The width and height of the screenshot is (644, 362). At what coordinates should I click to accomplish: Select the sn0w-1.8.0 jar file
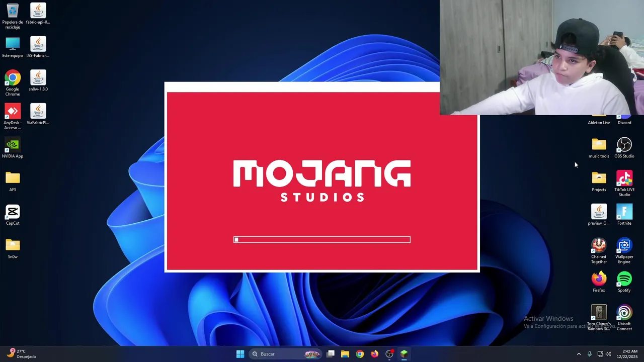click(x=38, y=80)
